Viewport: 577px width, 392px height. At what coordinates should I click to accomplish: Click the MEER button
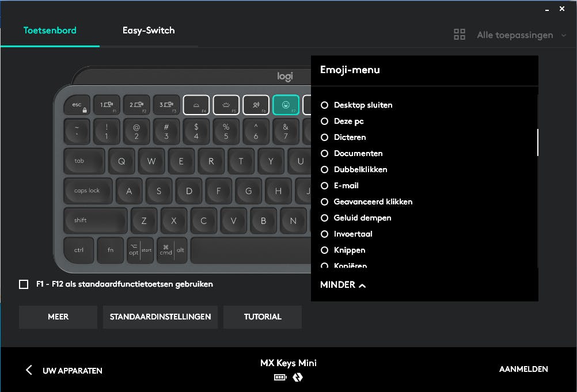coord(58,317)
